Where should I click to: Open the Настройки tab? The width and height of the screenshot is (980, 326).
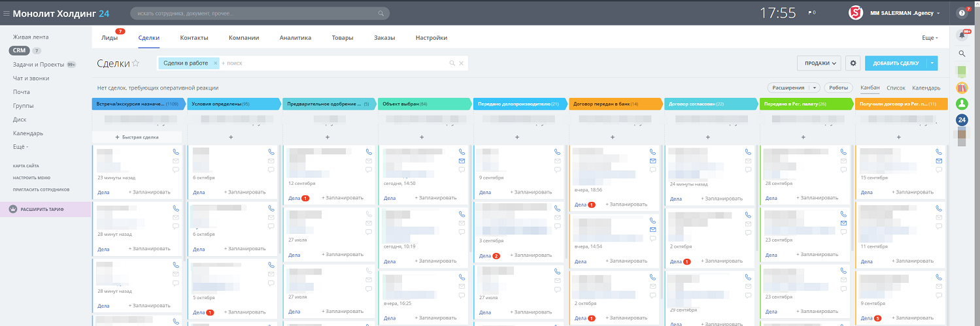tap(431, 38)
